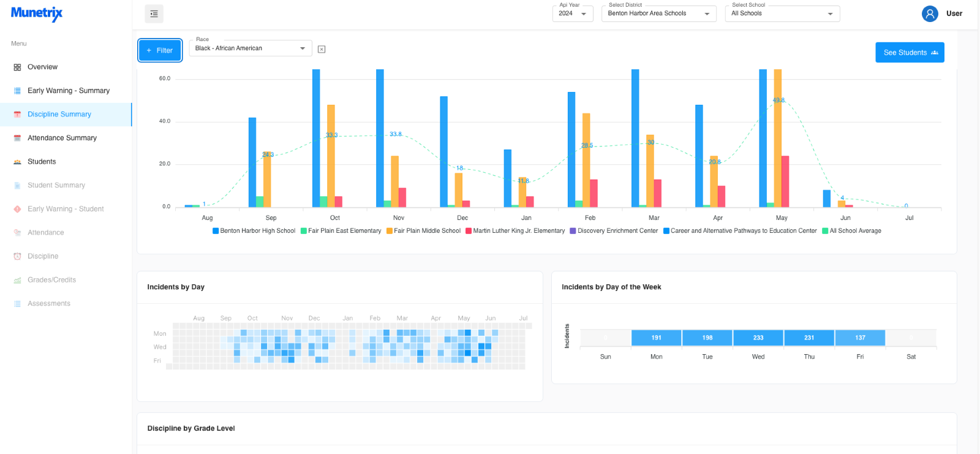Image resolution: width=980 pixels, height=454 pixels.
Task: Click the Assessments list icon
Action: 17,304
